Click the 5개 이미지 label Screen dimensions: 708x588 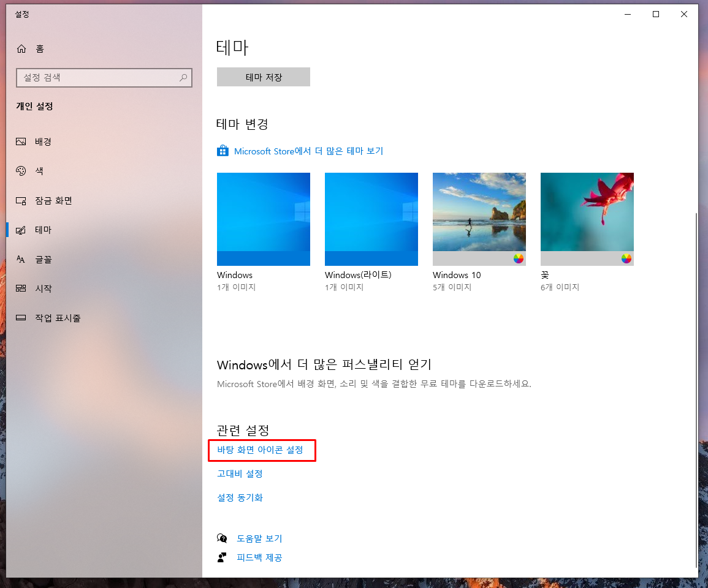coord(452,287)
